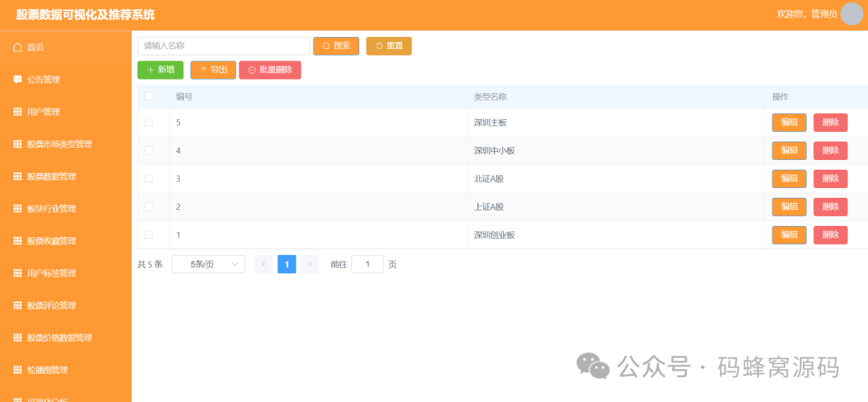Check the row for 深圳中小板
Image resolution: width=868 pixels, height=402 pixels.
click(149, 150)
